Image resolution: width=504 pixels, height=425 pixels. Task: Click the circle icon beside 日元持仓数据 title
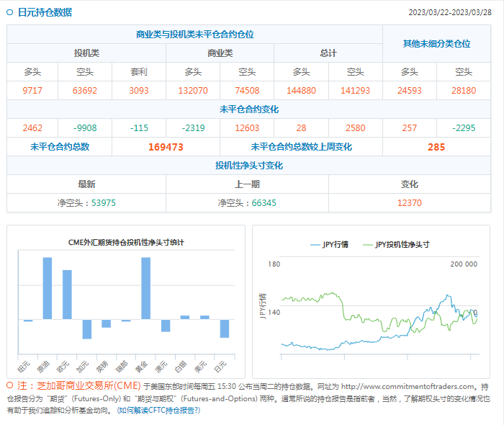click(9, 12)
